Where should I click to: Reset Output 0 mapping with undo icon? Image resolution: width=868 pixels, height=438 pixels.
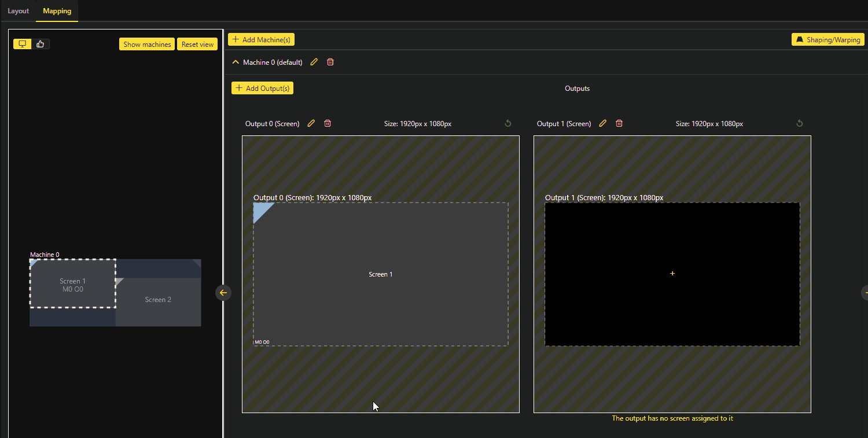tap(508, 123)
